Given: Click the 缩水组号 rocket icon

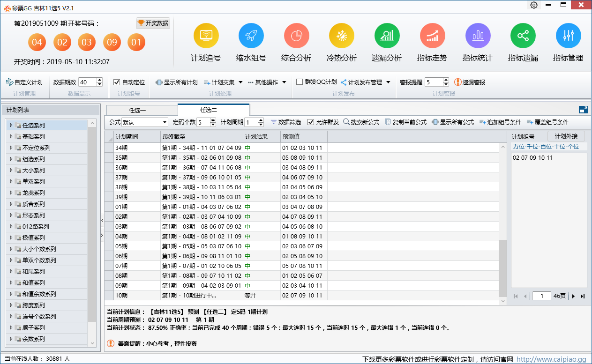Looking at the screenshot, I should (x=251, y=36).
